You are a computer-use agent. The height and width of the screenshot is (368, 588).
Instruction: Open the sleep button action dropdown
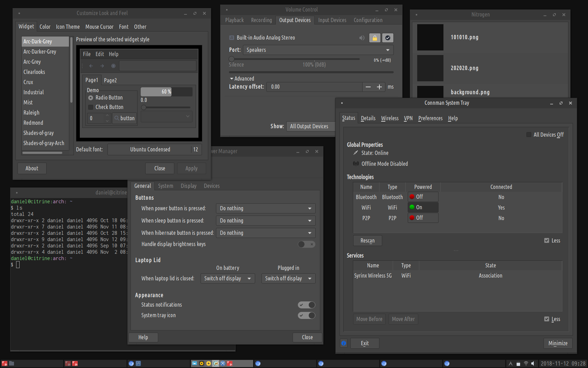pyautogui.click(x=266, y=221)
